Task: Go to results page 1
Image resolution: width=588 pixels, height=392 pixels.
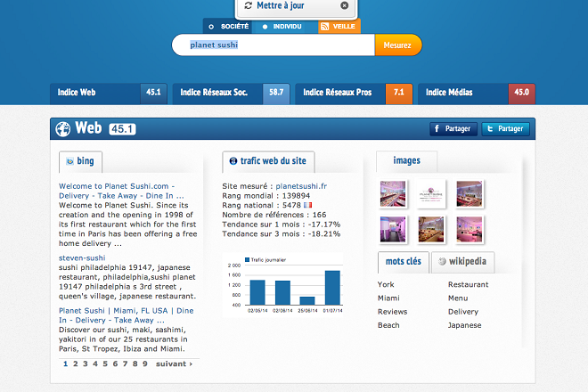Action: tap(66, 363)
